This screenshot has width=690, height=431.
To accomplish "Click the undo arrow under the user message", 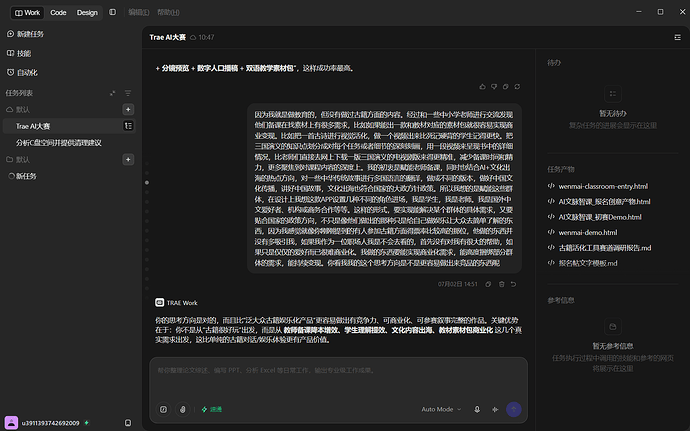I will tap(514, 284).
